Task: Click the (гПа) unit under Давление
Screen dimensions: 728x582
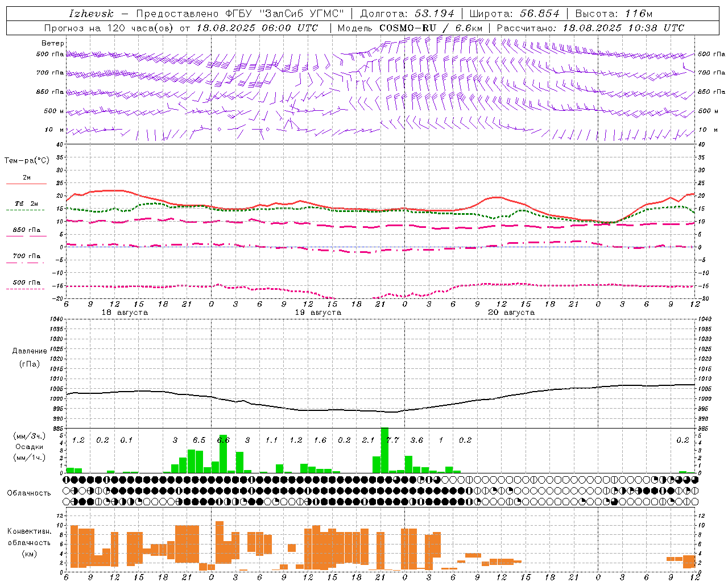Action: pos(30,364)
